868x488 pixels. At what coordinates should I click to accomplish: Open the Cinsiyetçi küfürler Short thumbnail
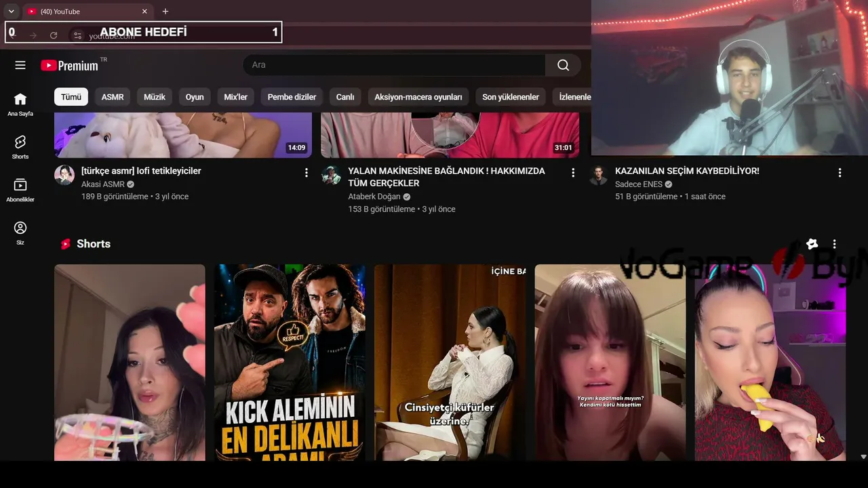tap(450, 363)
